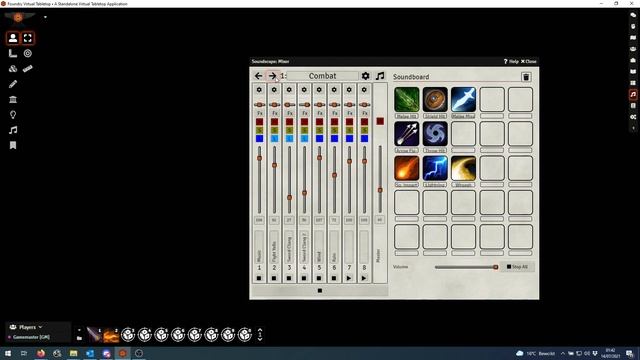Open the Playlists tab in right sidebar
Image resolution: width=640 pixels, height=360 pixels.
(x=633, y=94)
